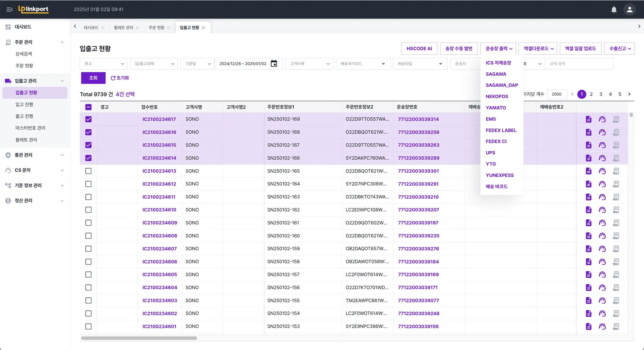Go to page 3 in pagination
The image size is (644, 350).
601,94
